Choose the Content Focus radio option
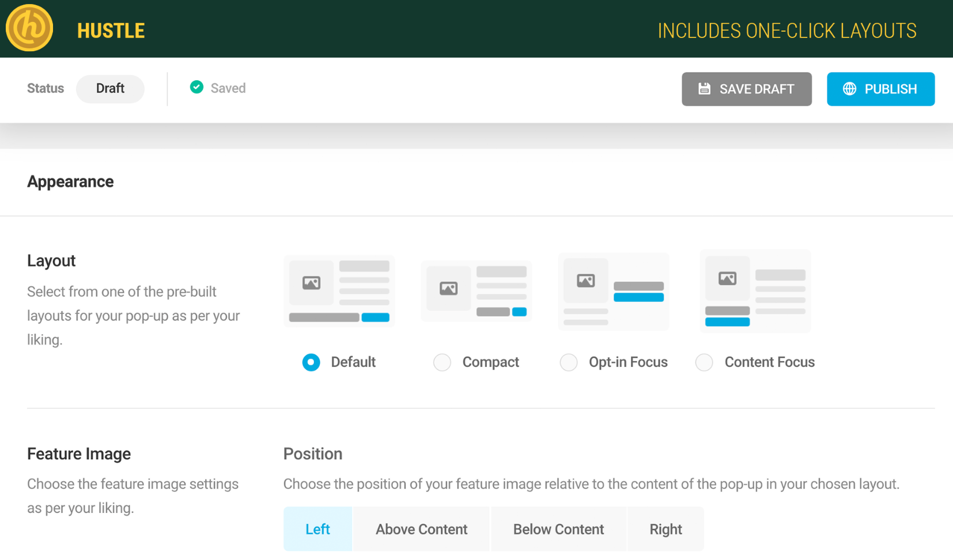 tap(704, 362)
